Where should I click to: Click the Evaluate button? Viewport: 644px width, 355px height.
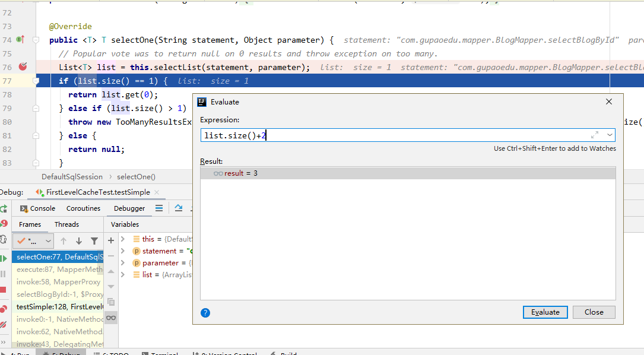point(545,312)
